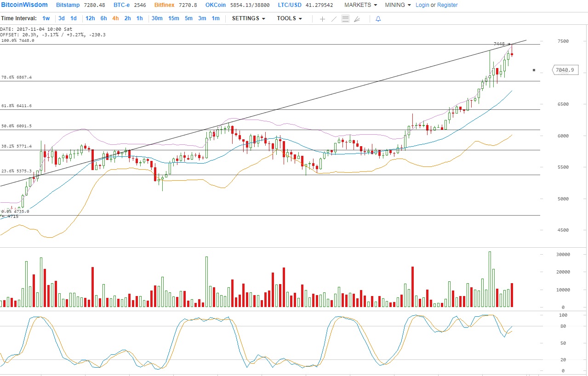
Task: Select the crosshair cursor tool
Action: [x=322, y=19]
